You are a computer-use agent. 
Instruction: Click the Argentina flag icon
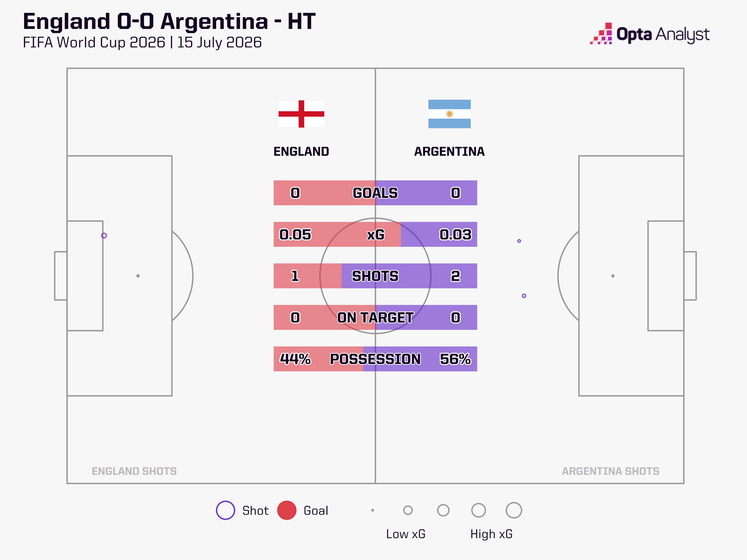pos(450,114)
